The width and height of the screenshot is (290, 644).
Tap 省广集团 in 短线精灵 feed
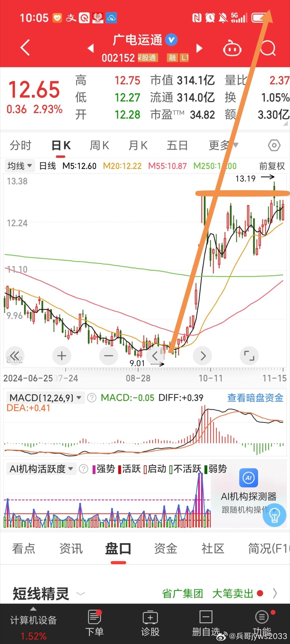(183, 593)
